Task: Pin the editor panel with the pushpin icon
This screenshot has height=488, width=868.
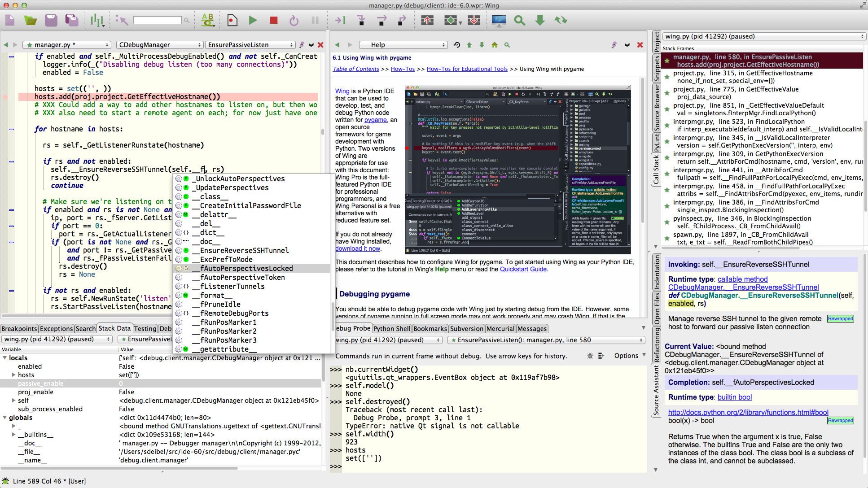Action: tap(302, 45)
